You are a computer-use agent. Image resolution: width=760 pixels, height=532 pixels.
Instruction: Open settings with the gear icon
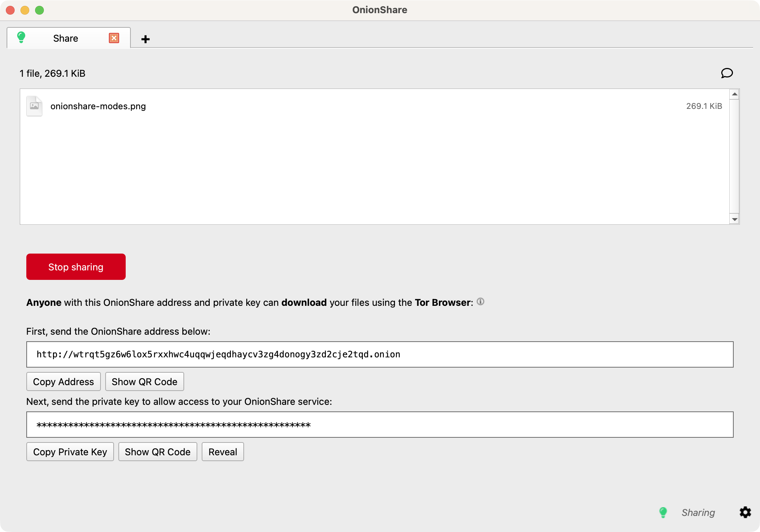(745, 512)
